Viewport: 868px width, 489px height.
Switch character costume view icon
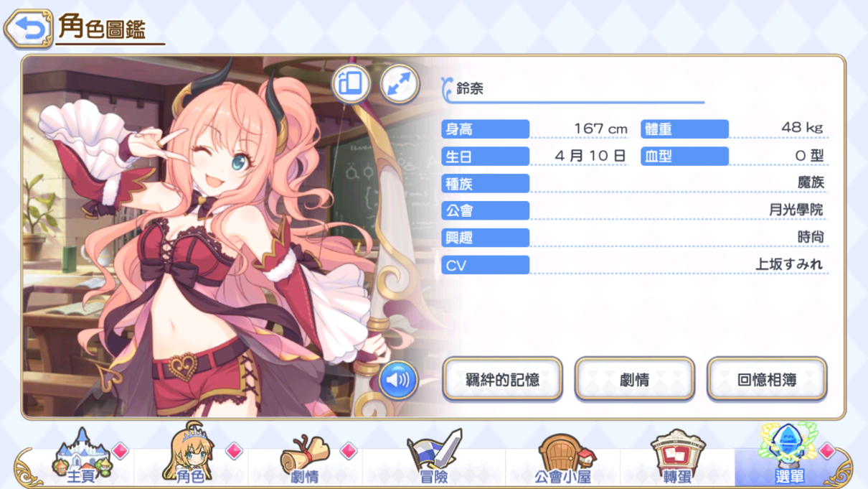pos(351,84)
